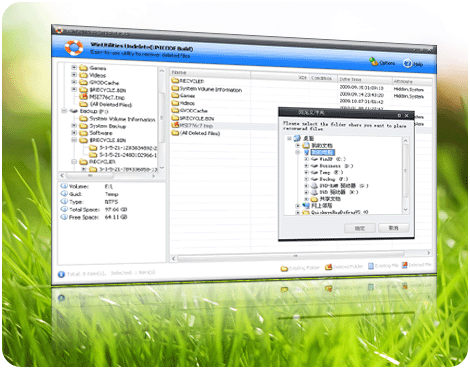Select network places icon in dialog

[306, 206]
